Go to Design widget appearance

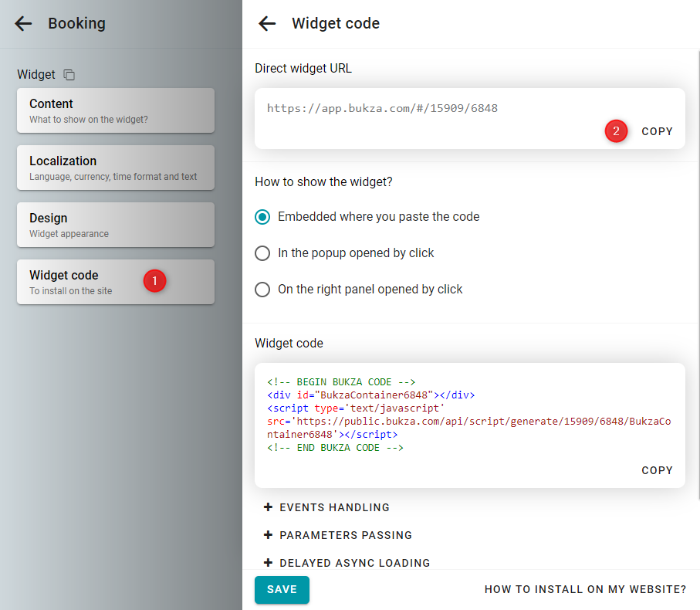[115, 225]
